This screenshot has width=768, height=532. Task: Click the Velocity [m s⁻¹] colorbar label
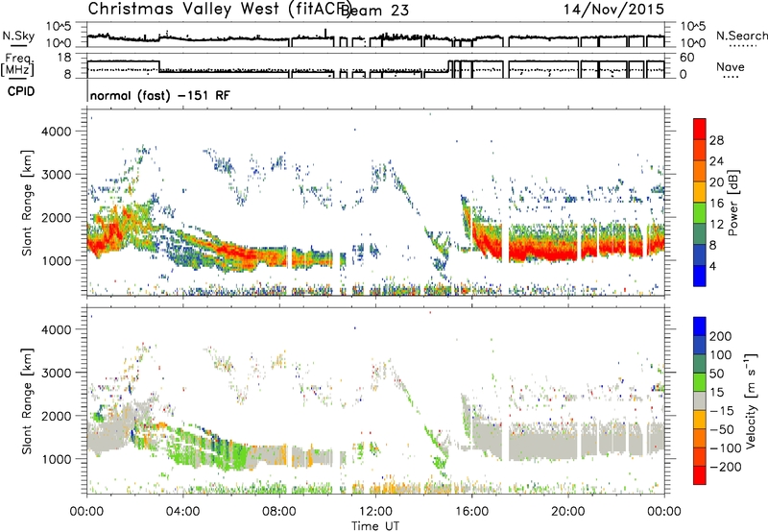pos(751,400)
